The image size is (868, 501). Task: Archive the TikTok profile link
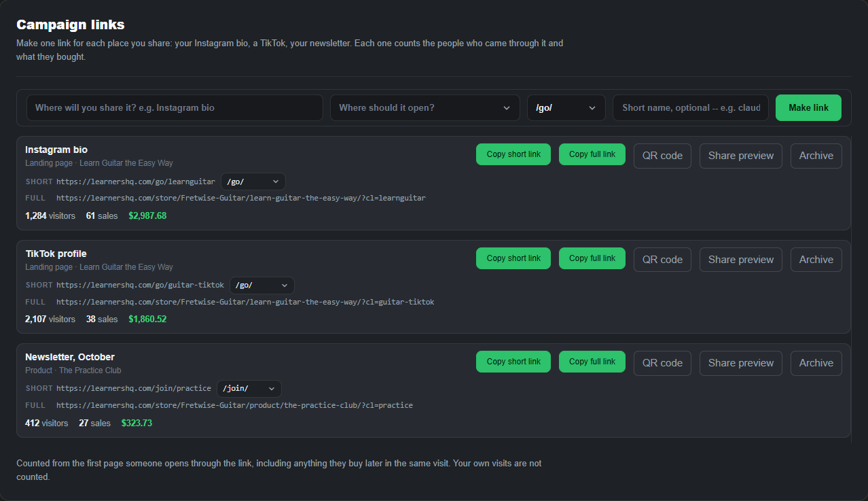[816, 260]
